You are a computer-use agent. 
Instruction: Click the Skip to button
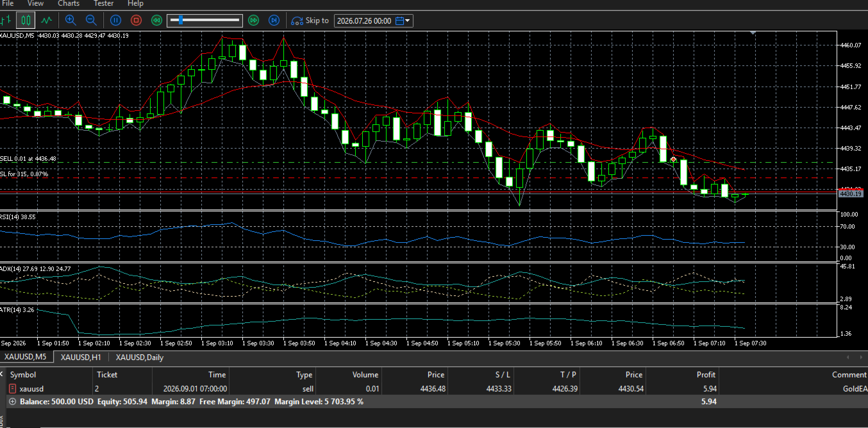pos(310,21)
